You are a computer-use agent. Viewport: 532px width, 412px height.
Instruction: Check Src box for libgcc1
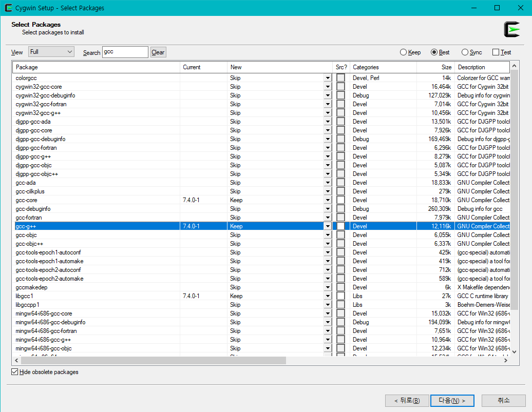tap(340, 296)
